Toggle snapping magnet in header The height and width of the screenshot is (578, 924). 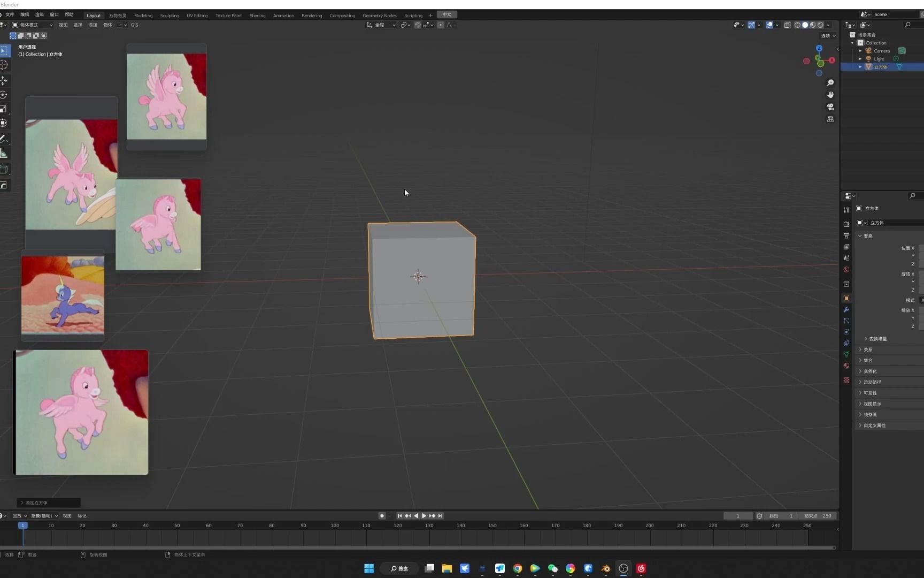pyautogui.click(x=418, y=25)
